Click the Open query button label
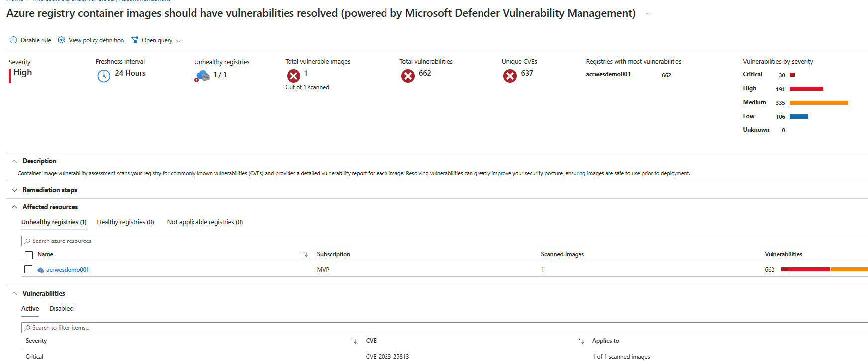This screenshot has height=361, width=868. 157,40
